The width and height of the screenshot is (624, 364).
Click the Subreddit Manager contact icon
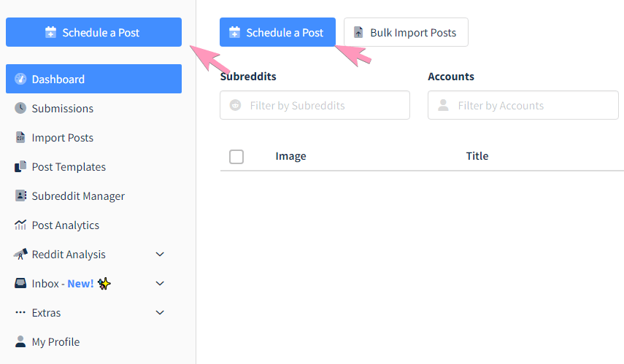(20, 195)
